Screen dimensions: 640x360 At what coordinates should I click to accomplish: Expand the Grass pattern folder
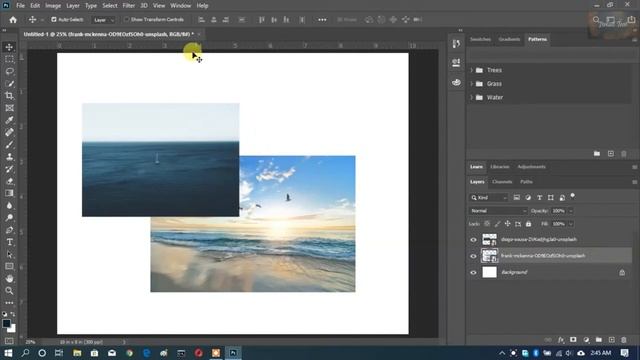coord(472,84)
